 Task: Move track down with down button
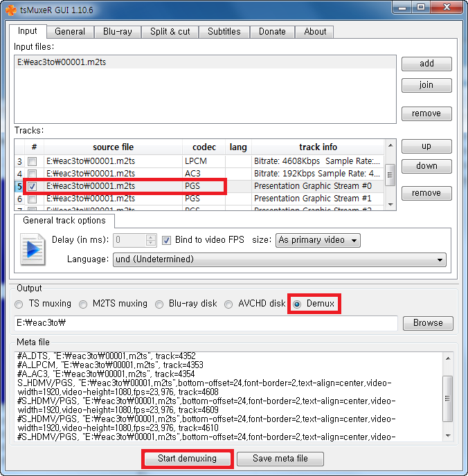426,166
